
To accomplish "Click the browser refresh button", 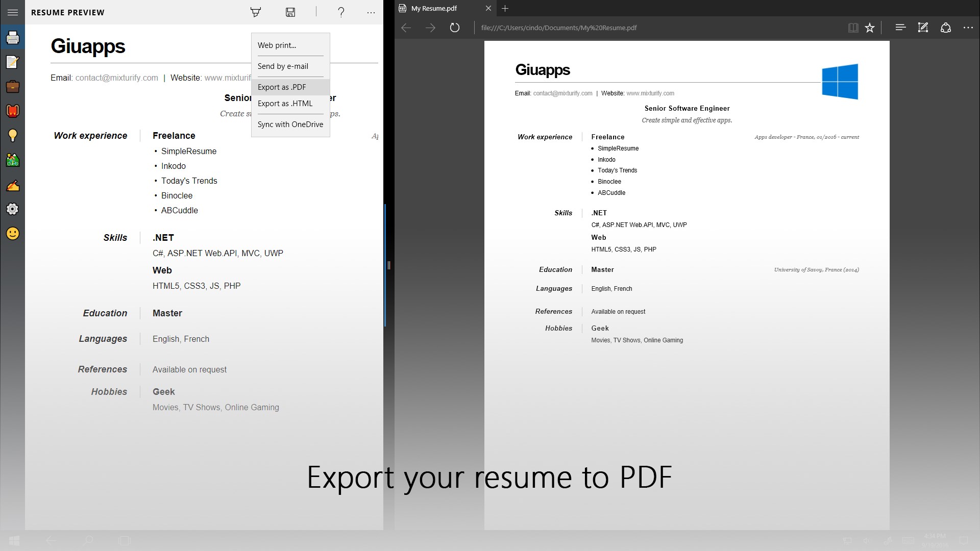I will click(454, 28).
